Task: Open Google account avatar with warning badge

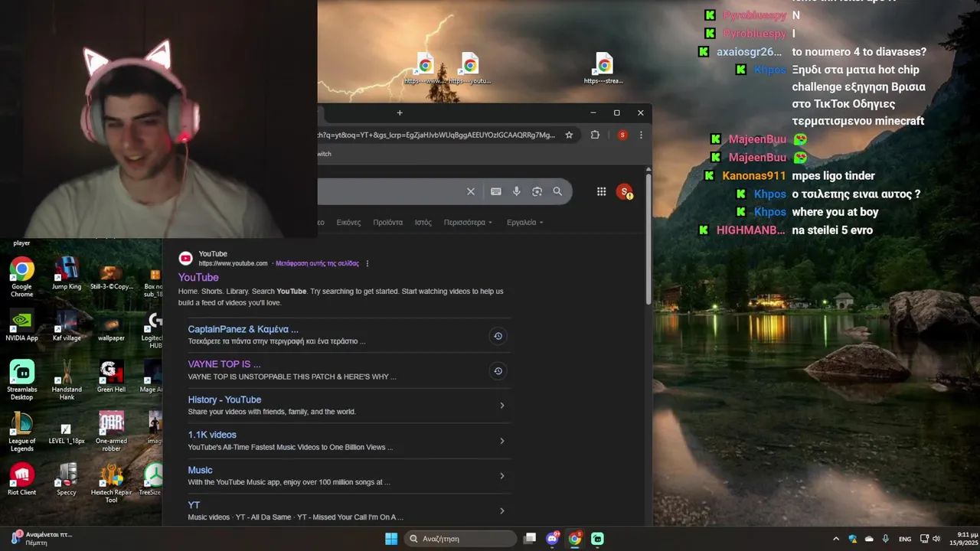Action: tap(625, 191)
